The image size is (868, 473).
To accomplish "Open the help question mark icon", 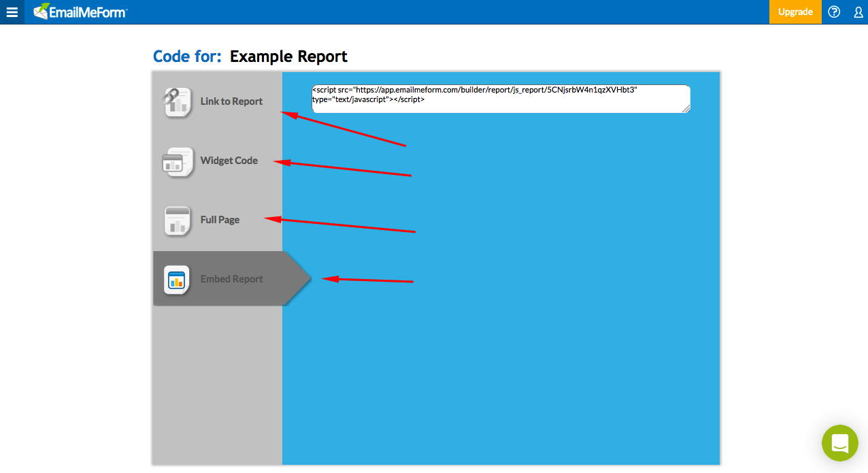I will click(x=834, y=12).
